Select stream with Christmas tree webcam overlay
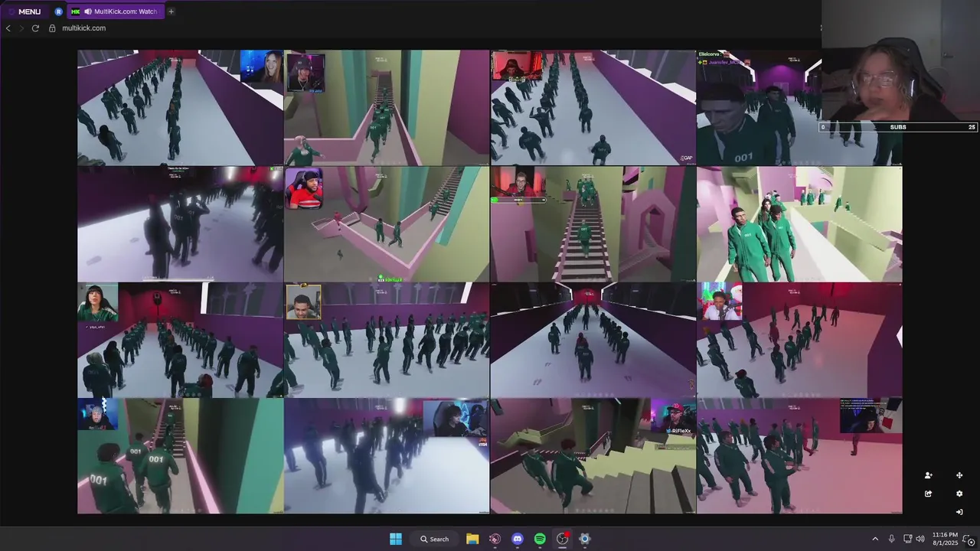 point(799,341)
